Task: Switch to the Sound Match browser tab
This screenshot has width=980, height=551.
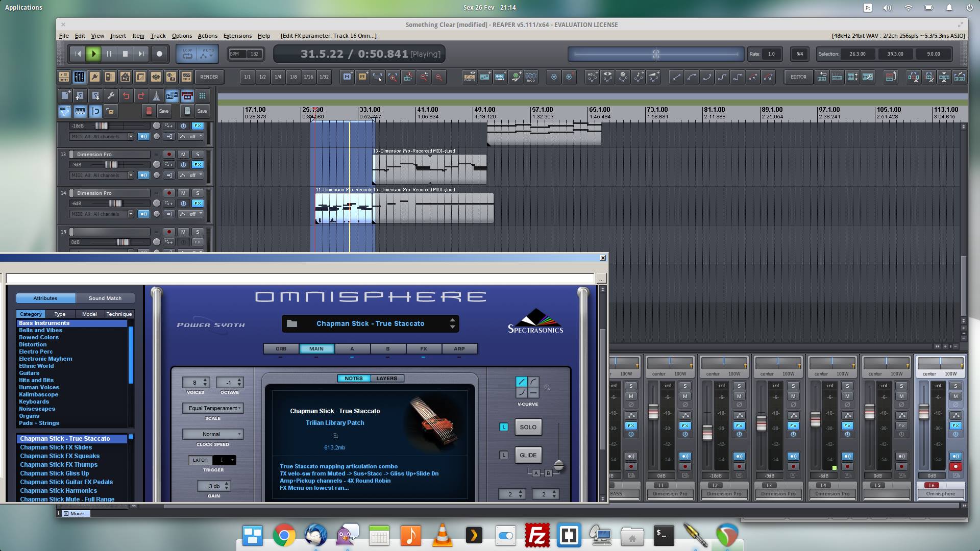Action: [105, 298]
